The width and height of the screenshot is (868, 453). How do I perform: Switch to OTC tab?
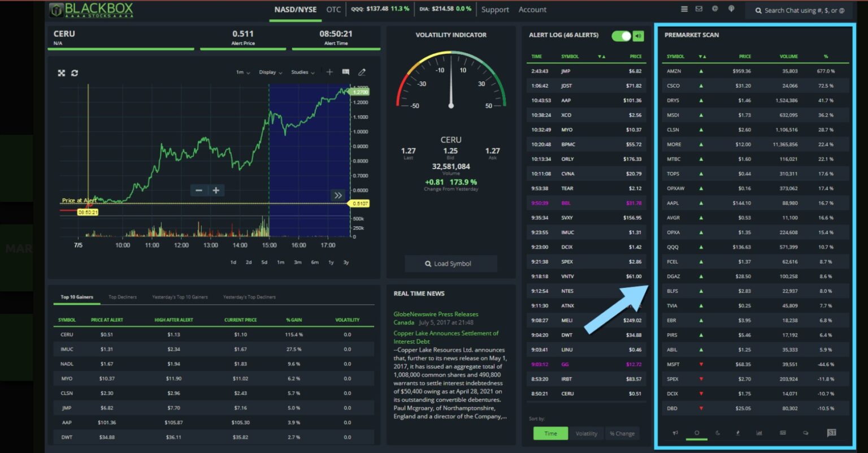334,10
